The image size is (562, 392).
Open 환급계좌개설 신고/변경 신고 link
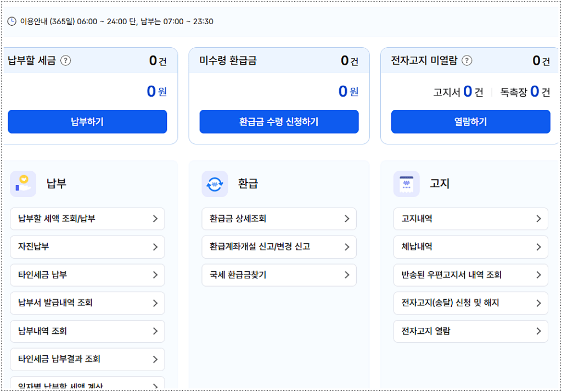(x=279, y=247)
